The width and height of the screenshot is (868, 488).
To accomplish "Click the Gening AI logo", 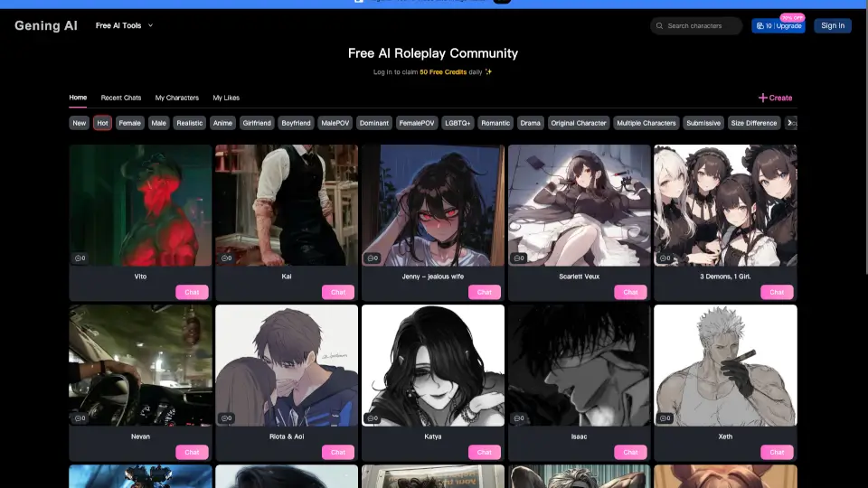I will coord(46,25).
